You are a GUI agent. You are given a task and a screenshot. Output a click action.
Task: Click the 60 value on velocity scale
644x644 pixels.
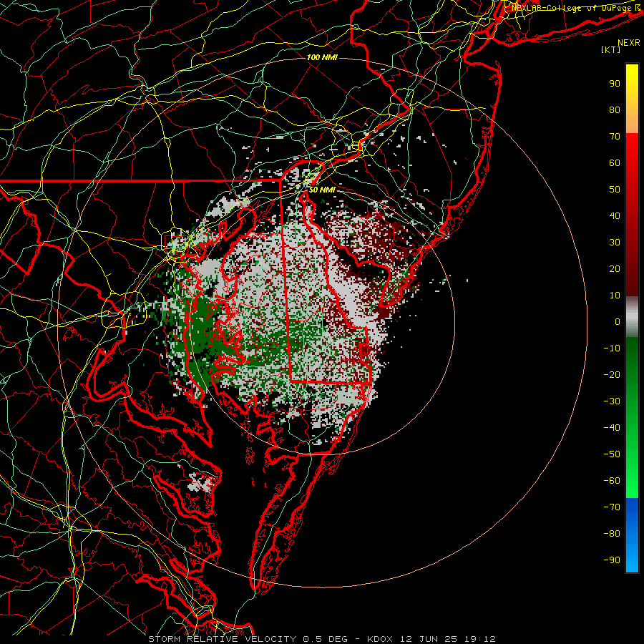615,162
